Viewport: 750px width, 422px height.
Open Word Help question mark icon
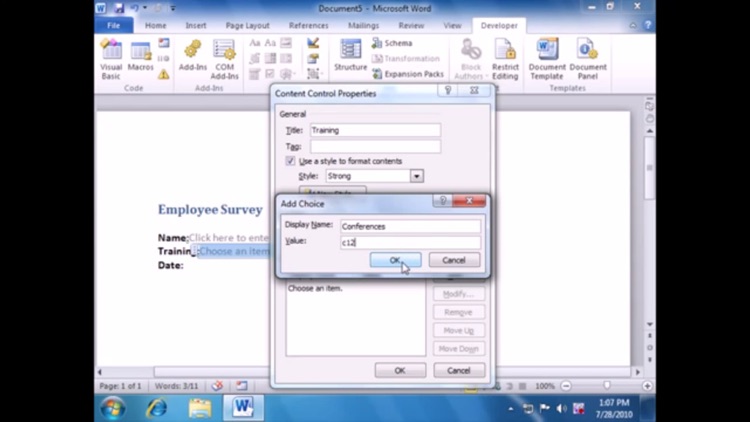[648, 25]
